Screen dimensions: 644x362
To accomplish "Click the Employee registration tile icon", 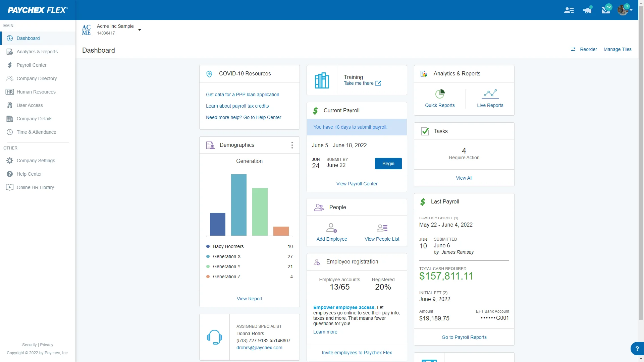I will [x=317, y=262].
